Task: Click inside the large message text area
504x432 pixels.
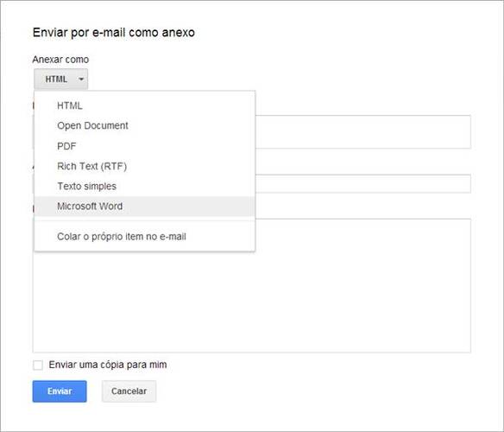Action: 252,302
